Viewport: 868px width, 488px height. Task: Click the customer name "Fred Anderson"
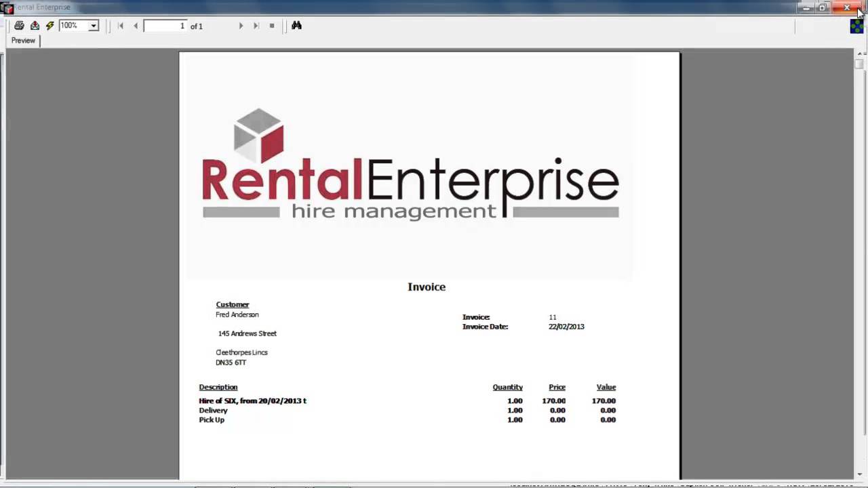(x=237, y=314)
